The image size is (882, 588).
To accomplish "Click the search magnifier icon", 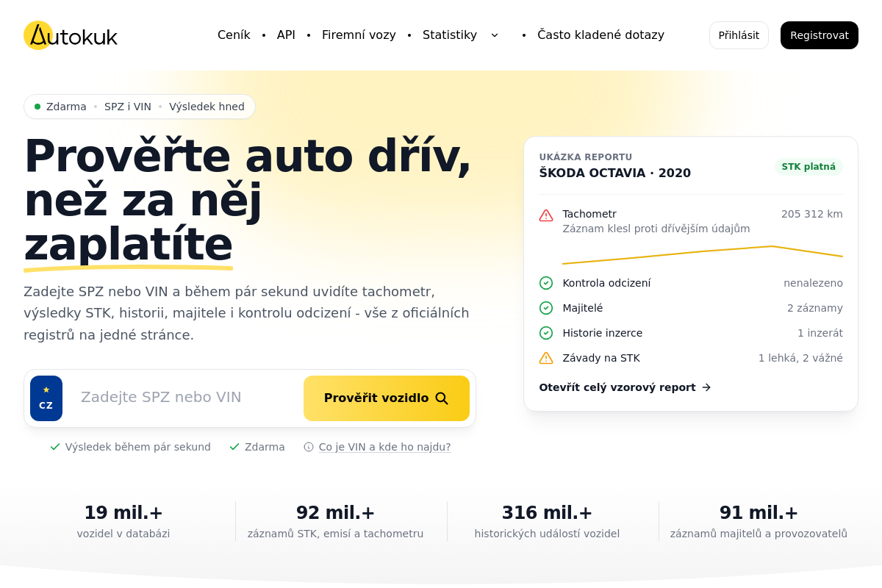I will [442, 398].
